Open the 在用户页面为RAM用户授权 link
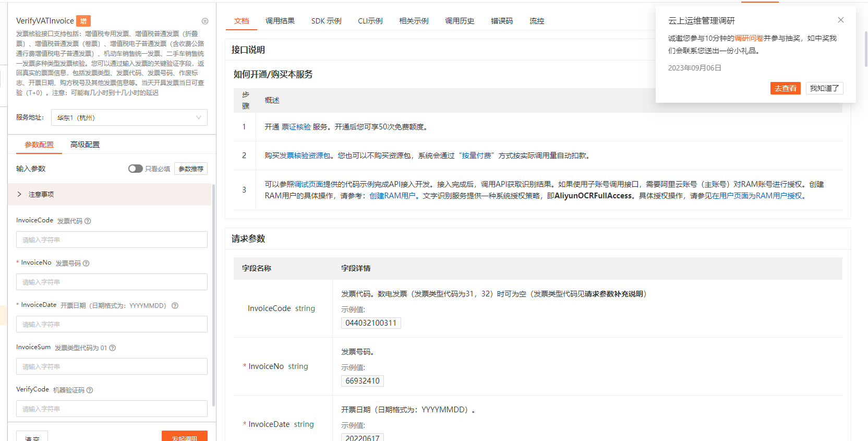 tap(757, 196)
